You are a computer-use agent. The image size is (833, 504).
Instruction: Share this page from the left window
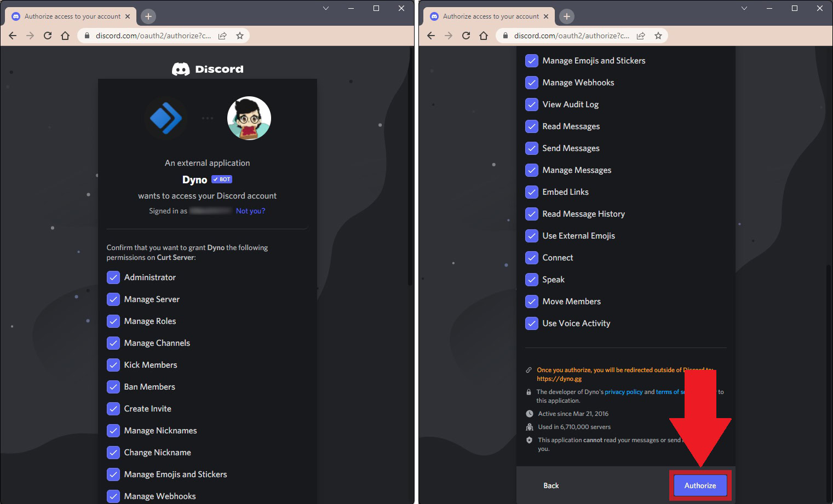click(x=222, y=36)
